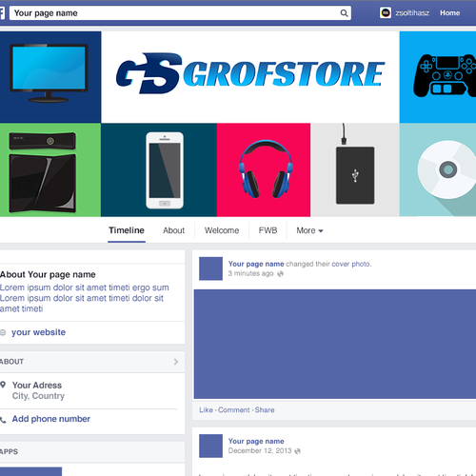
Task: Click the page avatar on December 12 post
Action: (210, 446)
